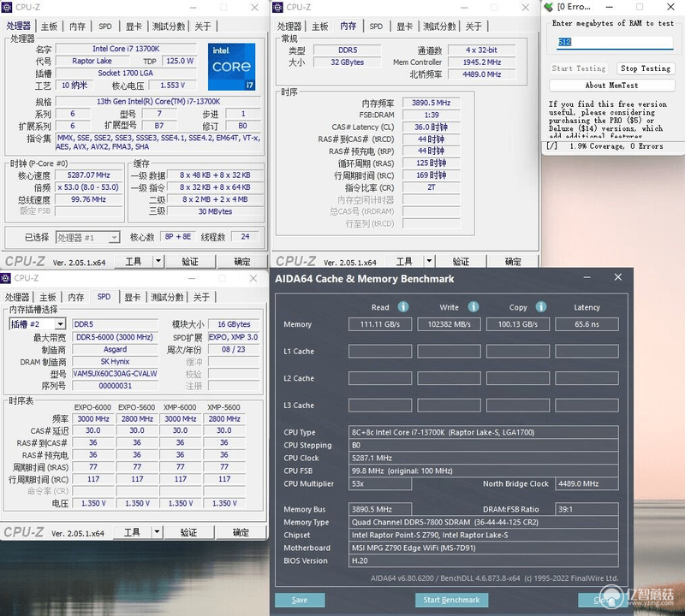Screen dimensions: 685x616
Task: Open 测试分数 tab in CPU-Z processor window
Action: coord(169,27)
